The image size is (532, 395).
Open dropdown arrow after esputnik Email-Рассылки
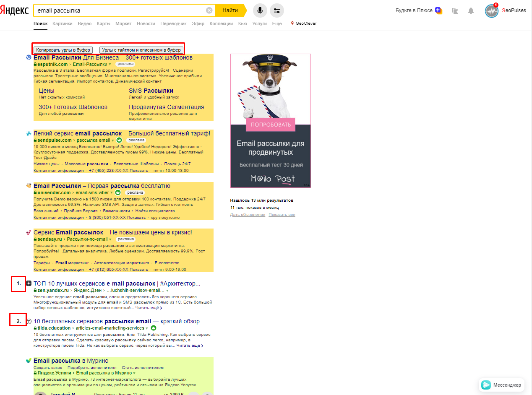click(110, 65)
